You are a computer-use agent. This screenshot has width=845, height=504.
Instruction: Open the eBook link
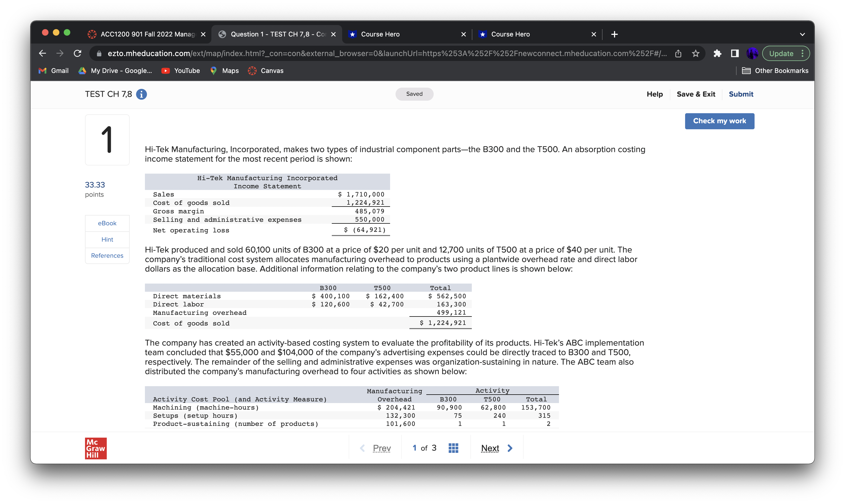[107, 223]
